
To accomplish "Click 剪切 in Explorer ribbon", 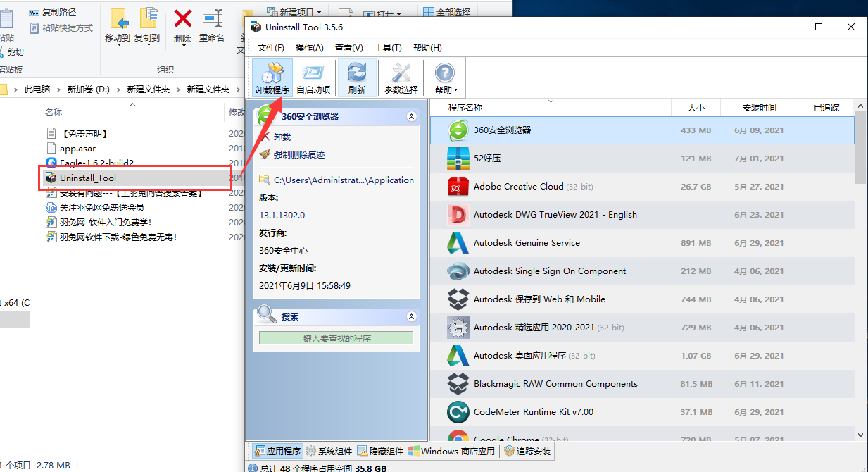I will 13,52.
